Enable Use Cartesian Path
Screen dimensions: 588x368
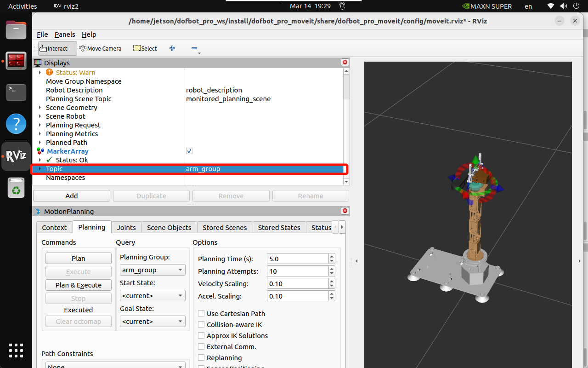click(201, 313)
